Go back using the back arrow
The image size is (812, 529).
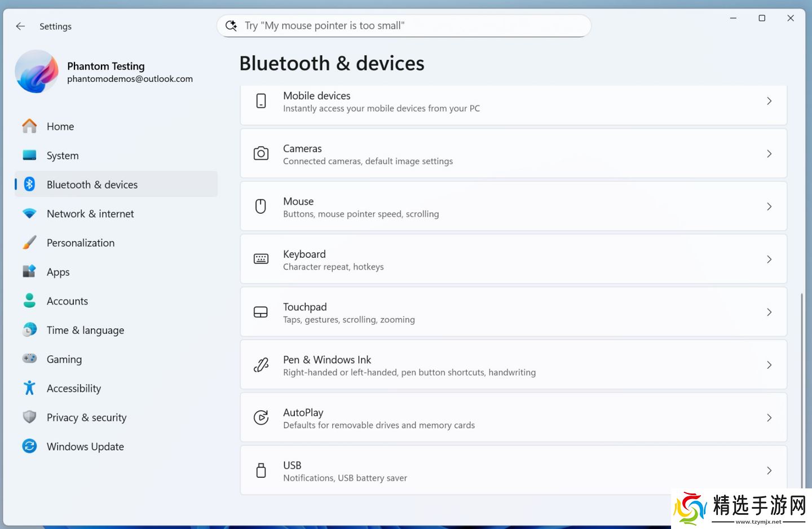(20, 26)
